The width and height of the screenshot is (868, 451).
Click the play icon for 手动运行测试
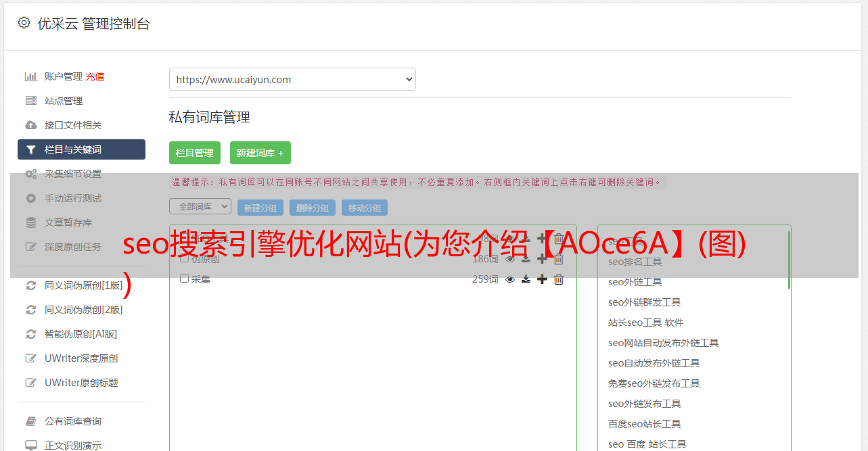pyautogui.click(x=31, y=198)
